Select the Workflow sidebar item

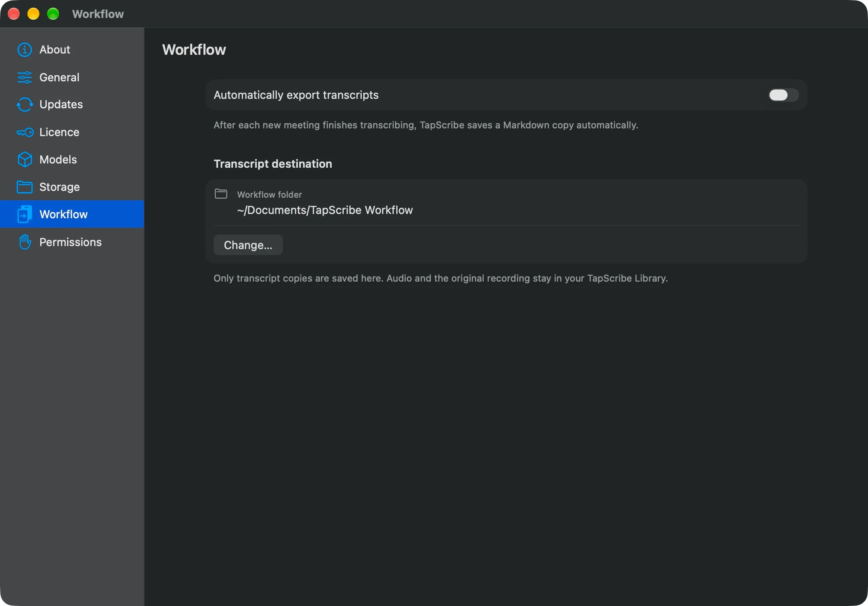pos(72,214)
